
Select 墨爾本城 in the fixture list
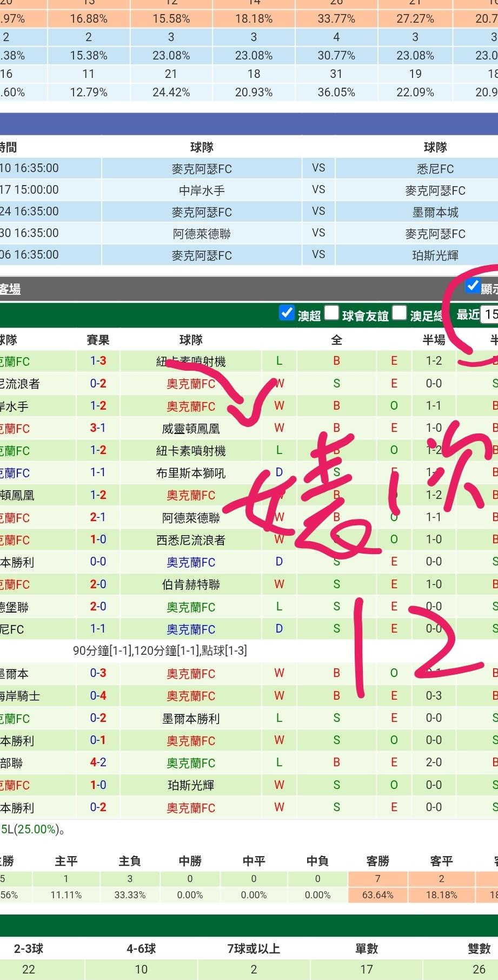[x=435, y=212]
